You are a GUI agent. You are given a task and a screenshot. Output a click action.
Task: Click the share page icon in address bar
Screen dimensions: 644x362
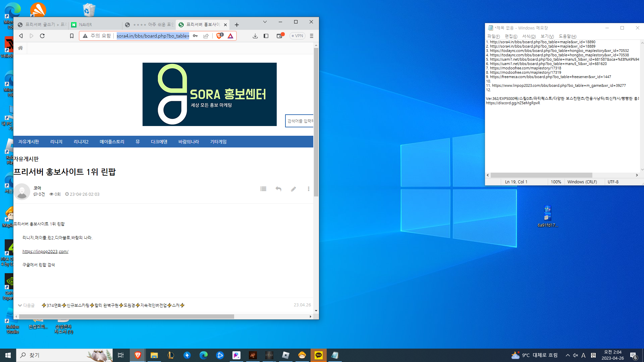click(206, 36)
